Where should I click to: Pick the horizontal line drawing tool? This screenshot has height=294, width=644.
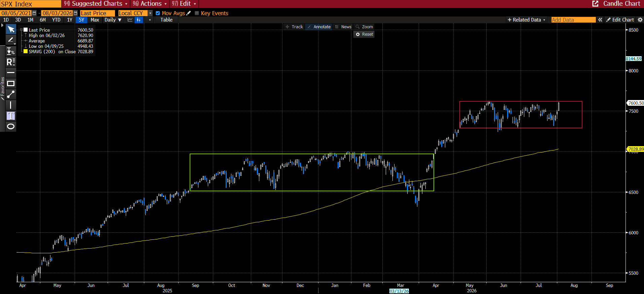pyautogui.click(x=11, y=73)
